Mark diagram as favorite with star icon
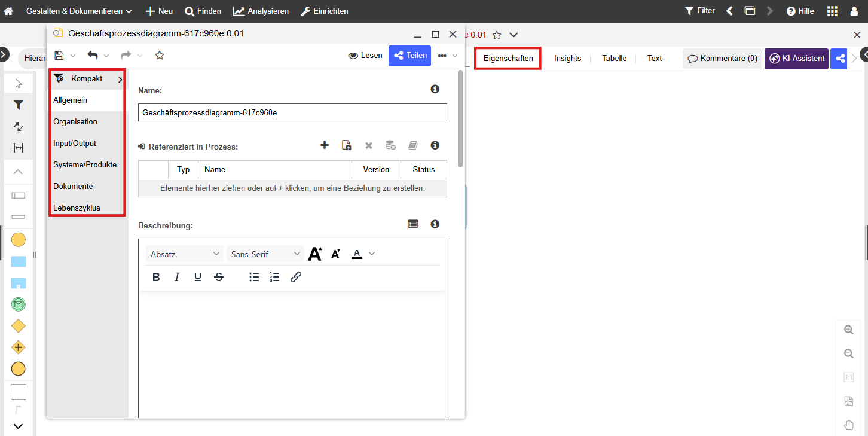The height and width of the screenshot is (436, 868). 160,56
